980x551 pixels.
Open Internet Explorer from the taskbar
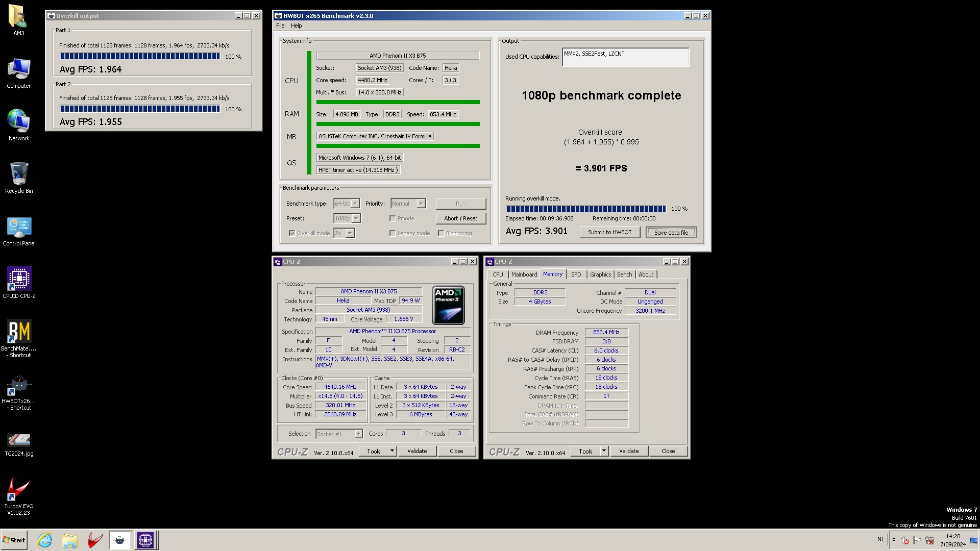45,540
